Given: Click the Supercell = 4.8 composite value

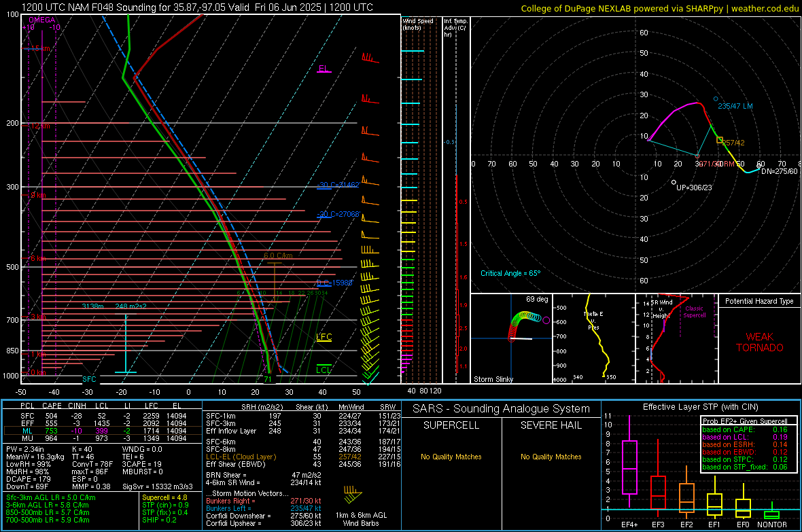Looking at the screenshot, I should pyautogui.click(x=164, y=497).
